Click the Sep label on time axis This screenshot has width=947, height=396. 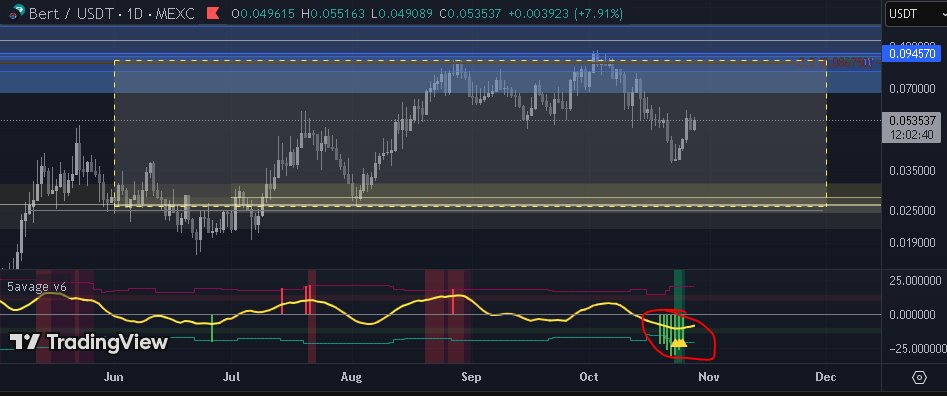point(471,377)
